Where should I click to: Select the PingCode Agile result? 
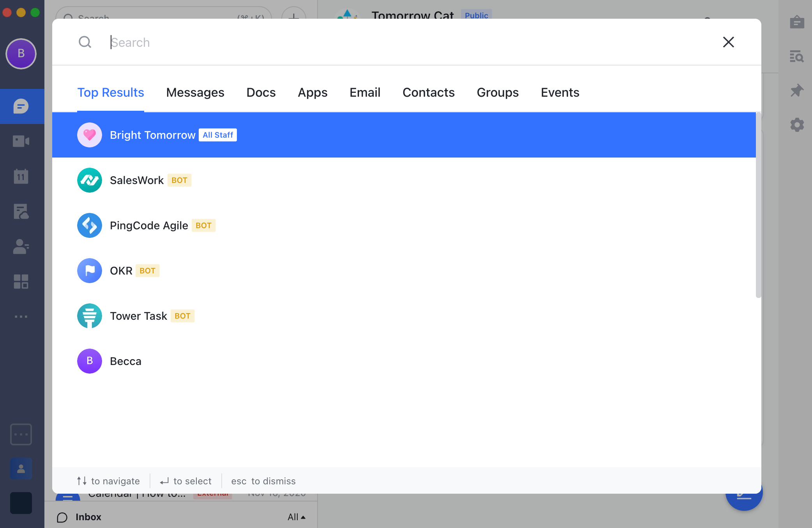tap(404, 225)
